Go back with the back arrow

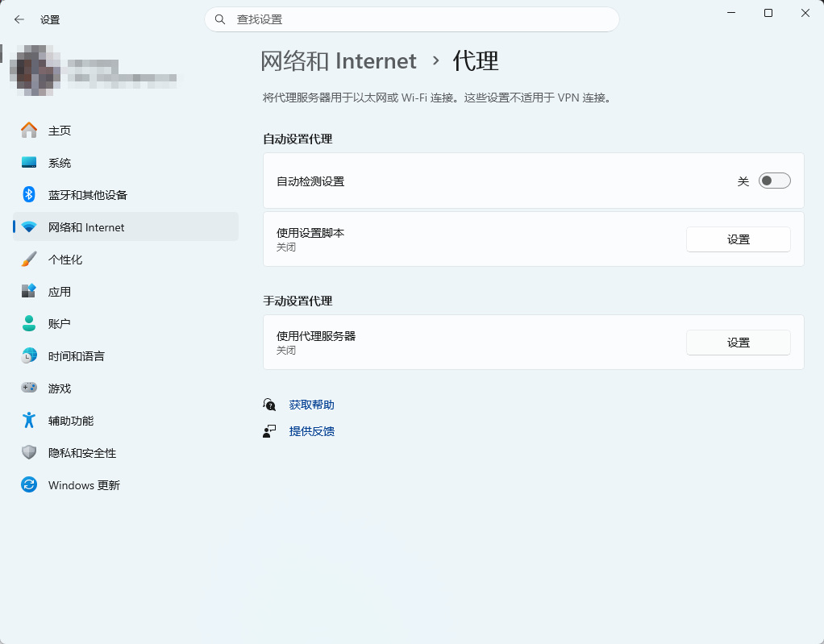coord(19,19)
